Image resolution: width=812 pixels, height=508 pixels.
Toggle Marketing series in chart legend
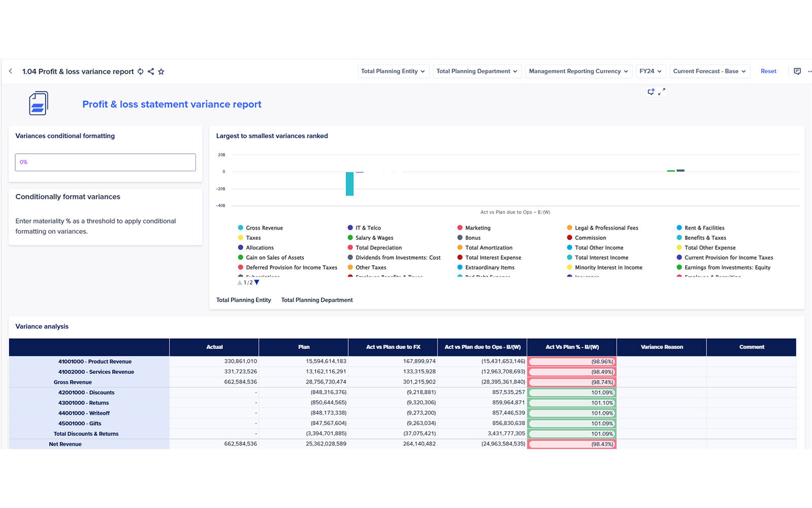(478, 228)
